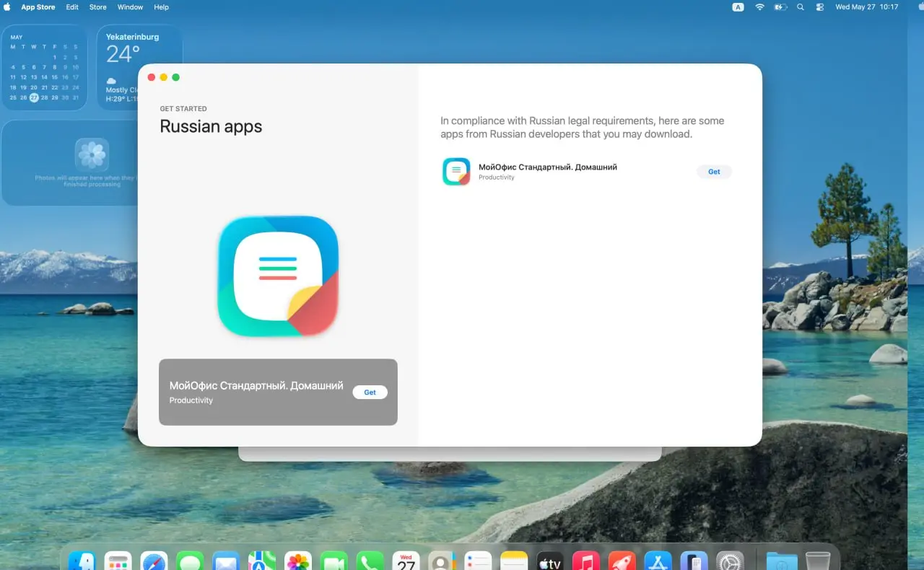
Task: Check the battery status icon
Action: 780,7
